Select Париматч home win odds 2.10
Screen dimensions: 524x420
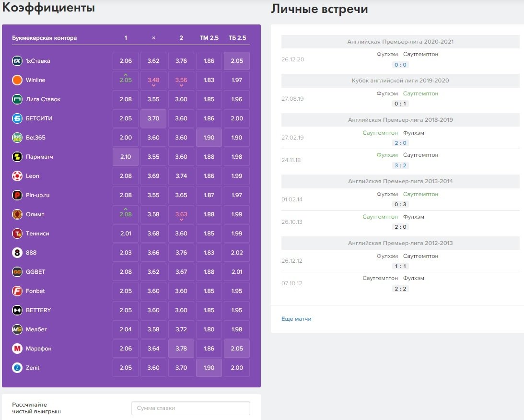126,157
